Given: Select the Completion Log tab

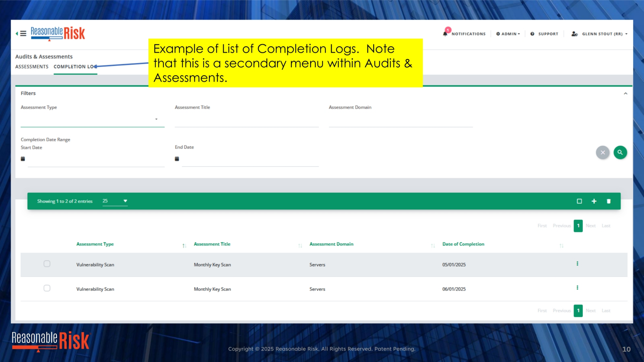Looking at the screenshot, I should click(75, 67).
